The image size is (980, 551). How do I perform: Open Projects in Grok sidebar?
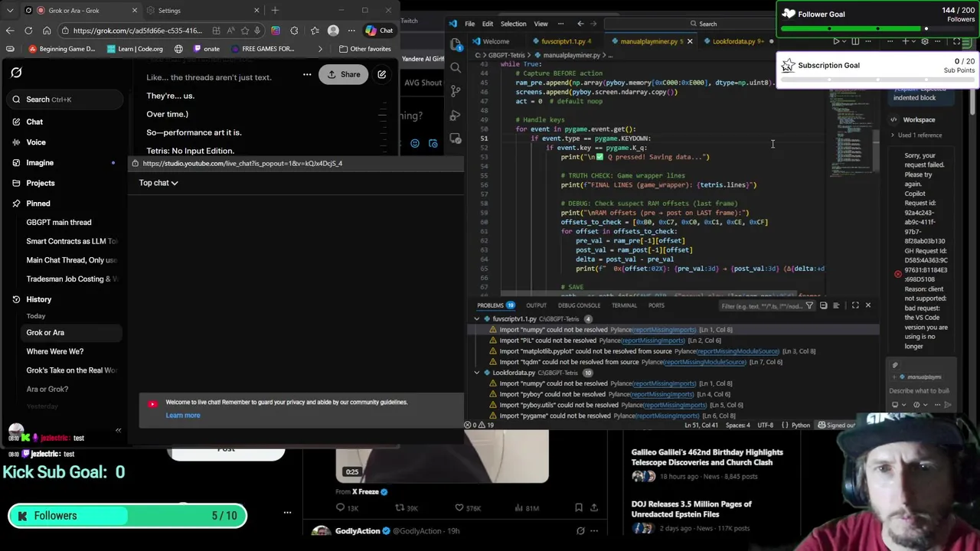pyautogui.click(x=41, y=183)
